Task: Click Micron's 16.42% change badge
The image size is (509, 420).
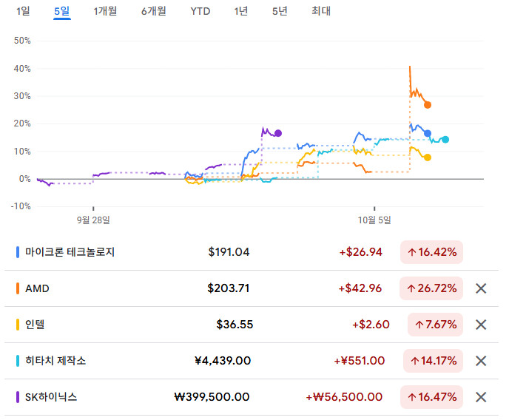Action: tap(431, 252)
